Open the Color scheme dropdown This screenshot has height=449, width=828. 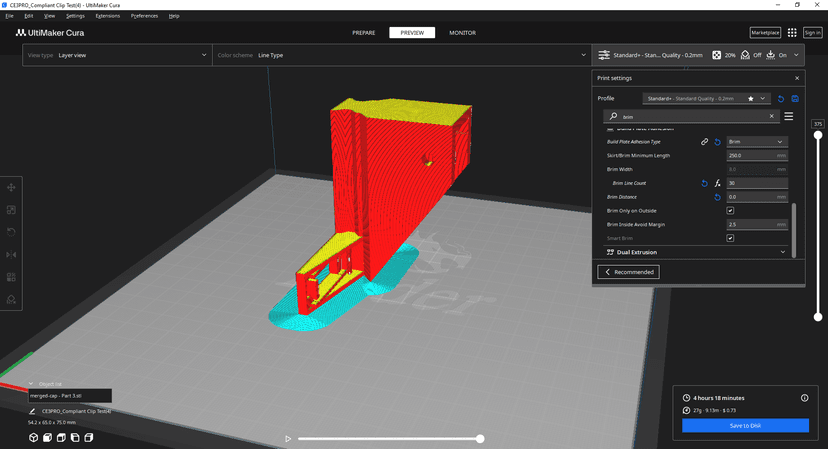pyautogui.click(x=400, y=55)
